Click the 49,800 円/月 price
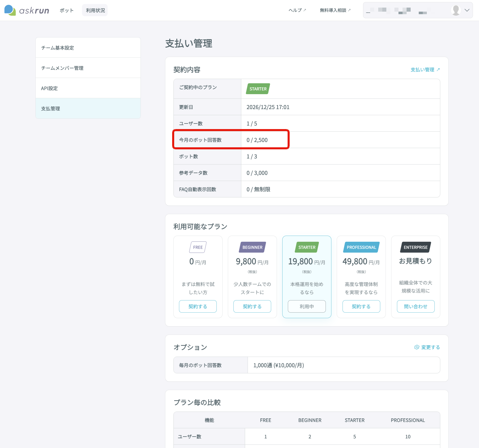Screen dimensions: 479x448 pyautogui.click(x=361, y=261)
